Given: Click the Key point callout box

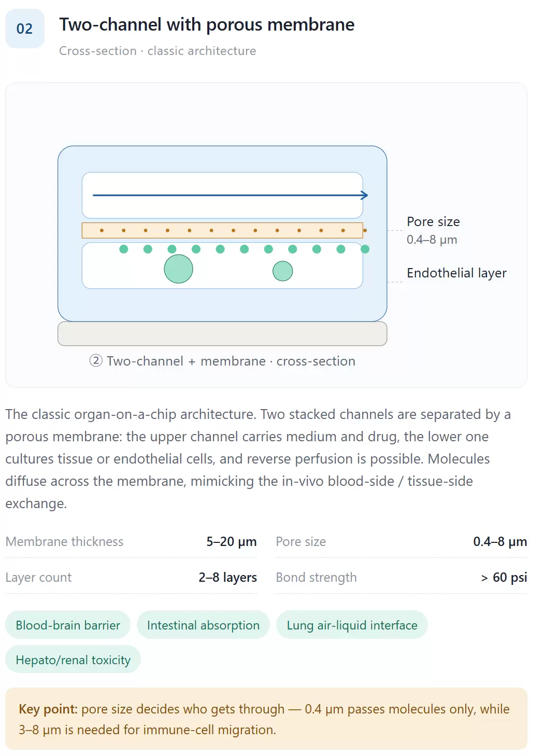Looking at the screenshot, I should click(x=266, y=719).
